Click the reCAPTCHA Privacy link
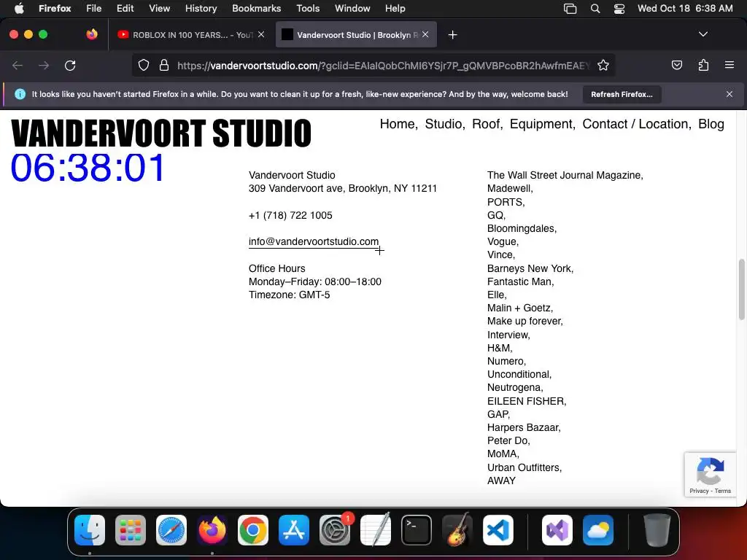 699,491
